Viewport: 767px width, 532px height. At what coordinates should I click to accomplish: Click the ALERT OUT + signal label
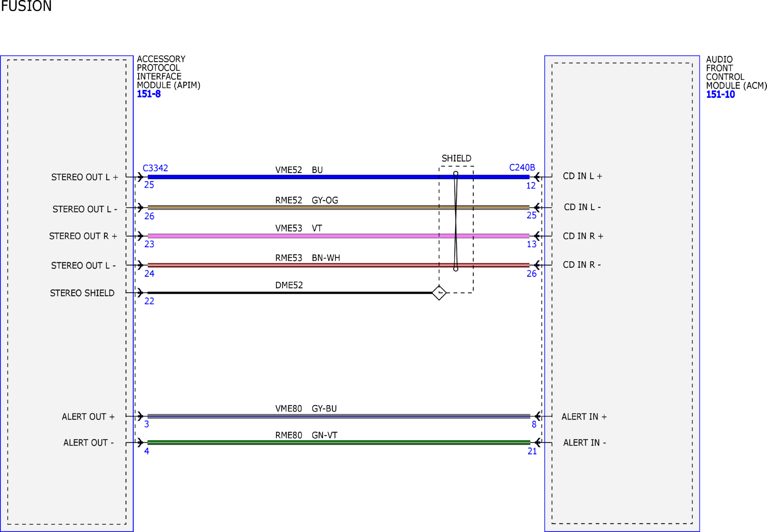pos(88,417)
